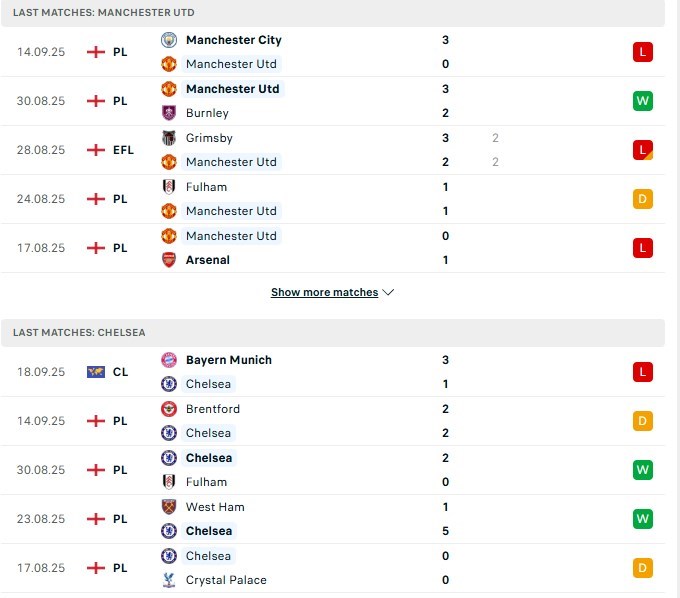680x598 pixels.
Task: Click the Arsenal club crest
Action: 169,260
